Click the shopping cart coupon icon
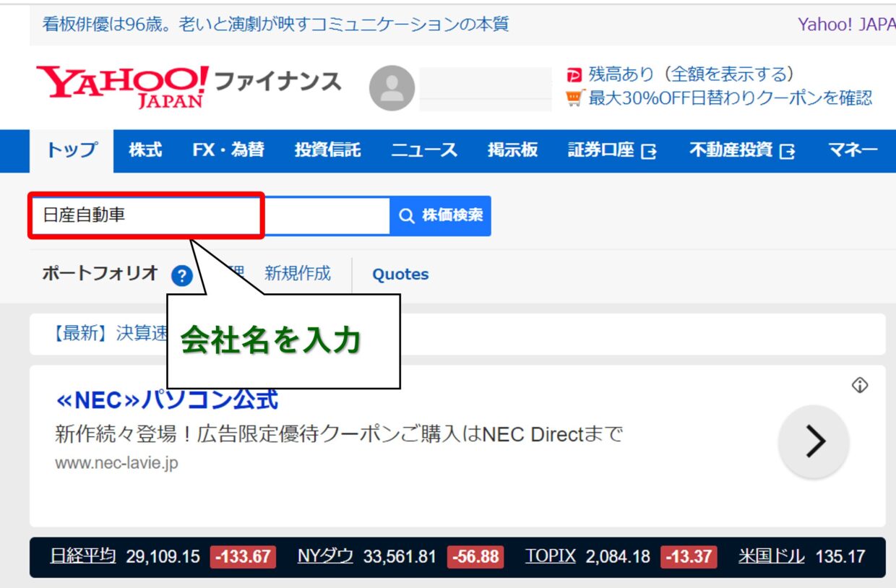The height and width of the screenshot is (588, 896). point(574,98)
